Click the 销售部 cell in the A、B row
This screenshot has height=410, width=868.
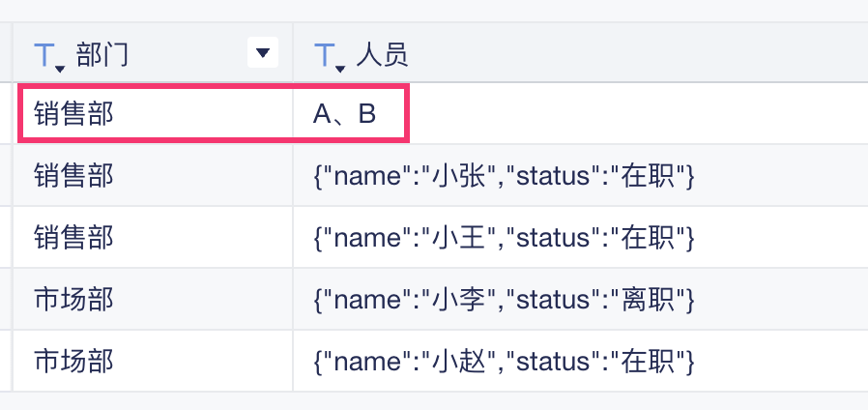[73, 114]
